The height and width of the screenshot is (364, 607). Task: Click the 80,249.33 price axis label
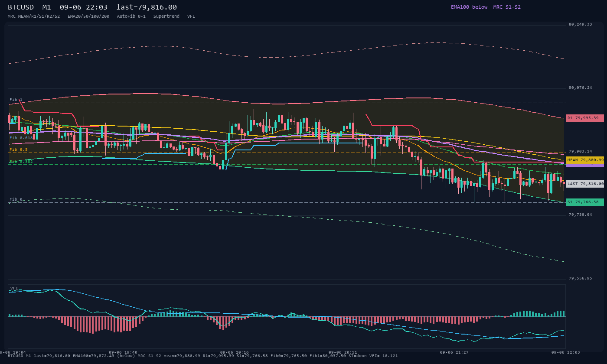[580, 24]
